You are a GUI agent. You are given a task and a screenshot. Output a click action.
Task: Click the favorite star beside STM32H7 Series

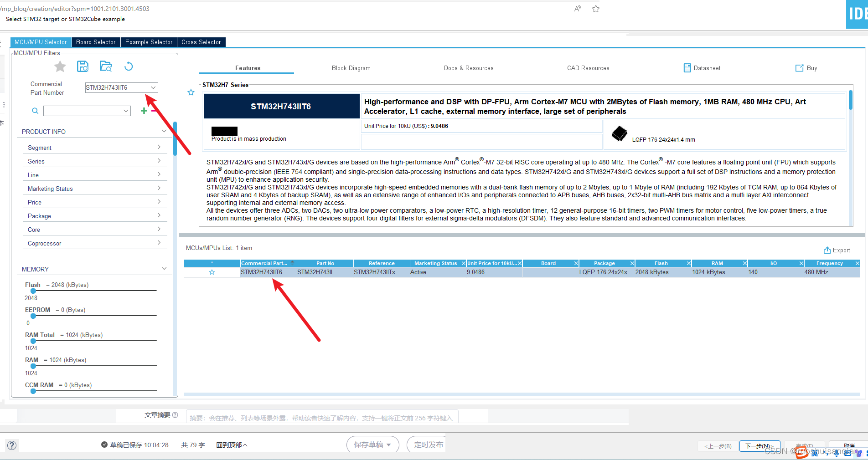(191, 92)
